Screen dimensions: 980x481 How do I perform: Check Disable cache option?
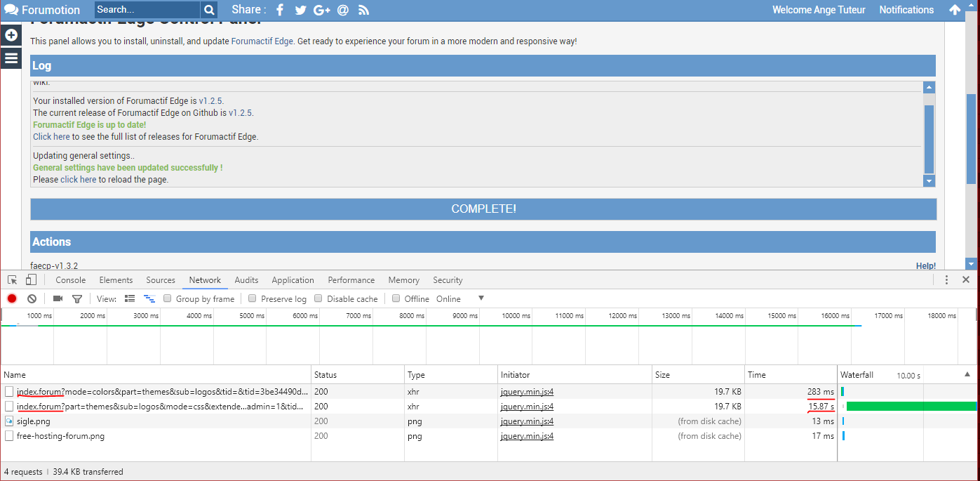coord(318,298)
